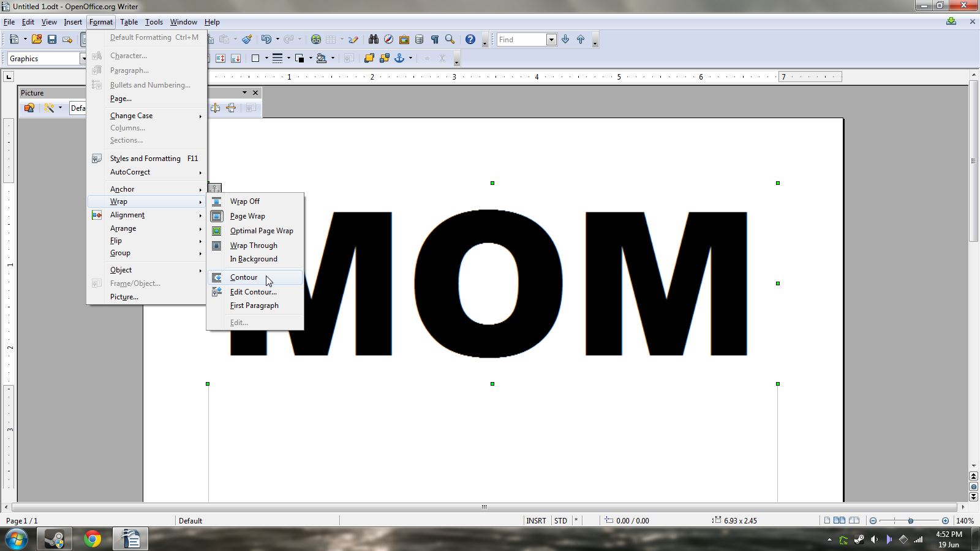The image size is (980, 551).
Task: Click the Change Anchor icon
Action: 400,58
